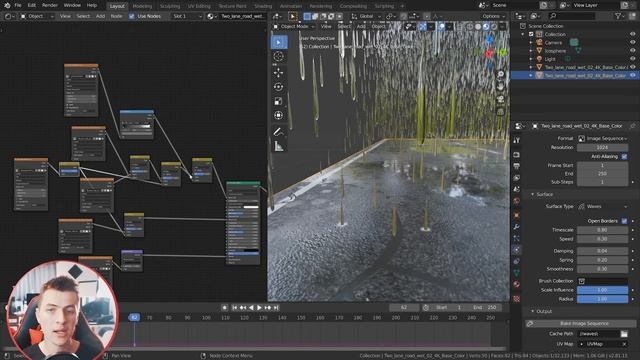Click the viewport zoom magnifier gizmo
The image size is (640, 360).
500,74
